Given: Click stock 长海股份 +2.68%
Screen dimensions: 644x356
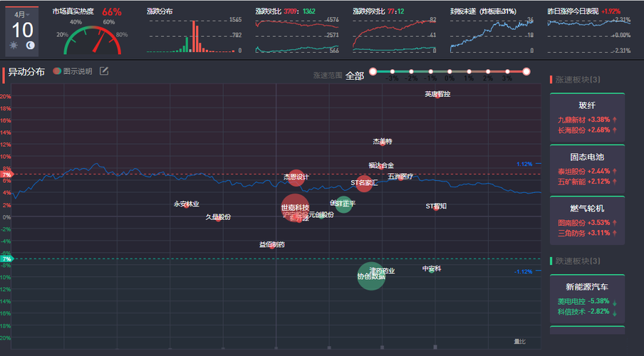Looking at the screenshot, I should coord(587,130).
